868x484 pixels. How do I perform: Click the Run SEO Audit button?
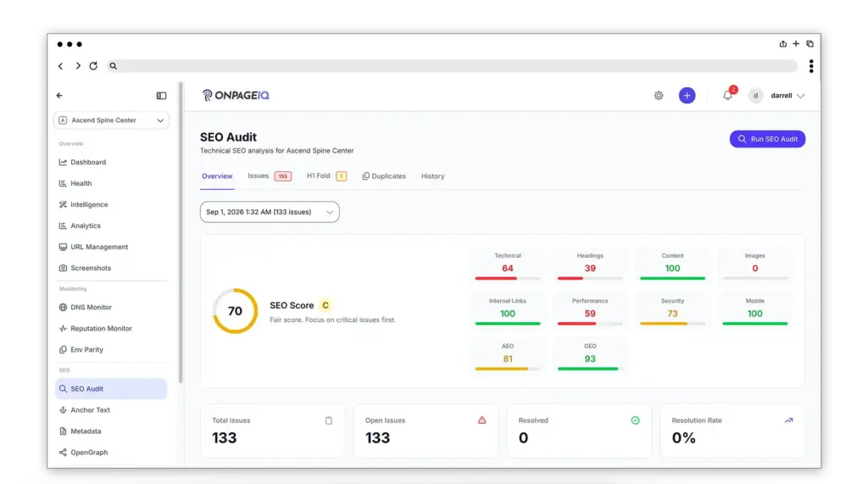[767, 139]
